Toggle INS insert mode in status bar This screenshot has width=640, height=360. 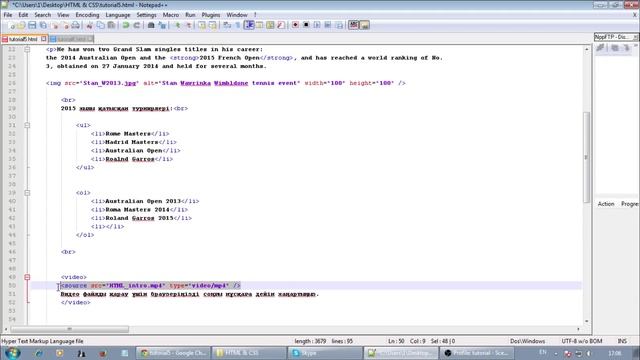pos(622,341)
